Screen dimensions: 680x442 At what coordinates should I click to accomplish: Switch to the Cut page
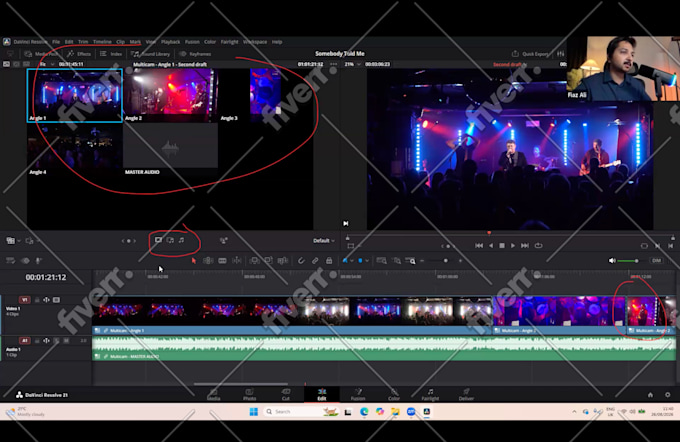click(x=286, y=394)
